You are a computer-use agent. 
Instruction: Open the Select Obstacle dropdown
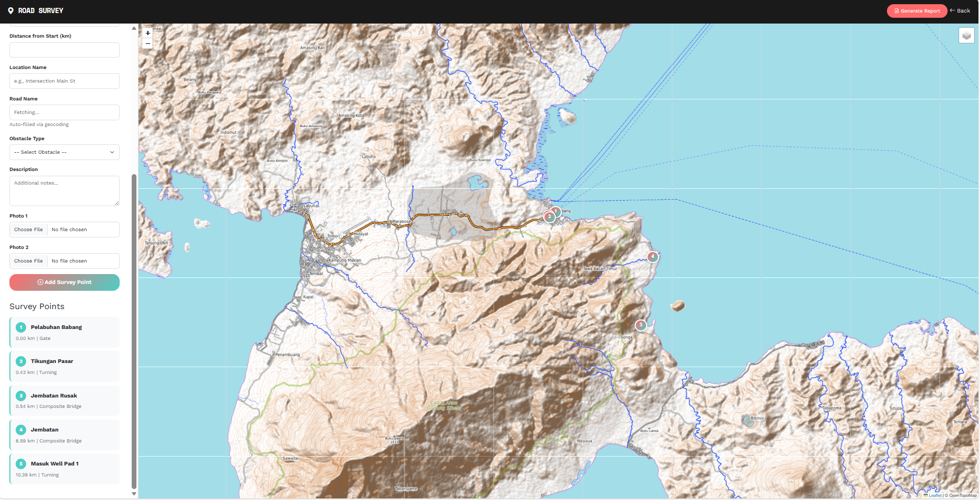click(64, 152)
